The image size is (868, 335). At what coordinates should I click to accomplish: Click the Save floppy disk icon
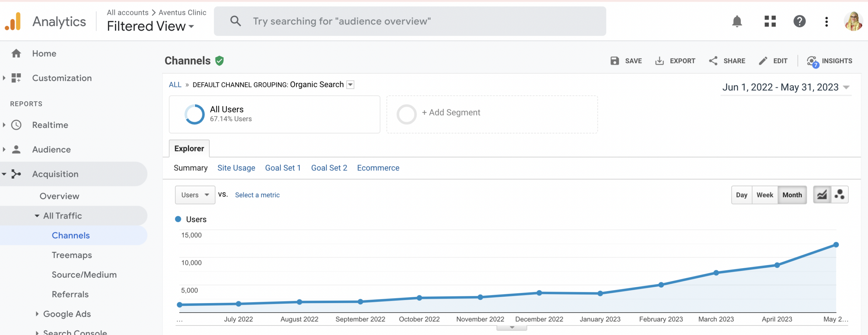[x=614, y=61]
